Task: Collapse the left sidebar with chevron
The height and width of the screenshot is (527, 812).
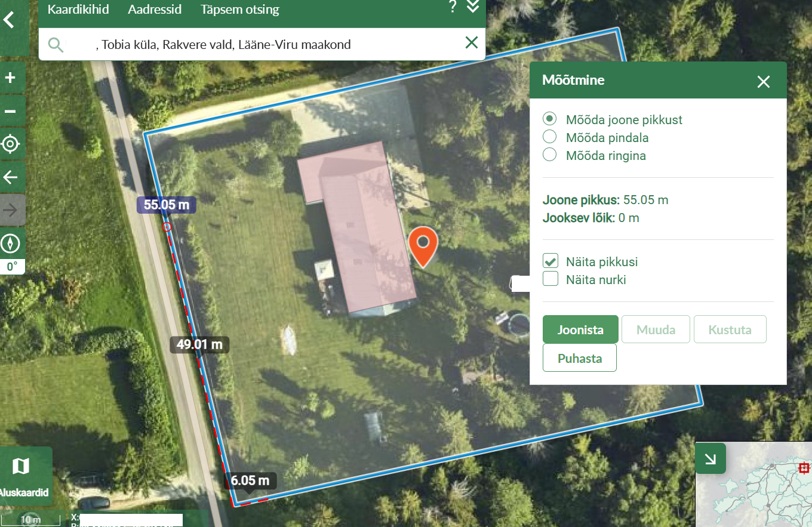Action: pyautogui.click(x=8, y=20)
